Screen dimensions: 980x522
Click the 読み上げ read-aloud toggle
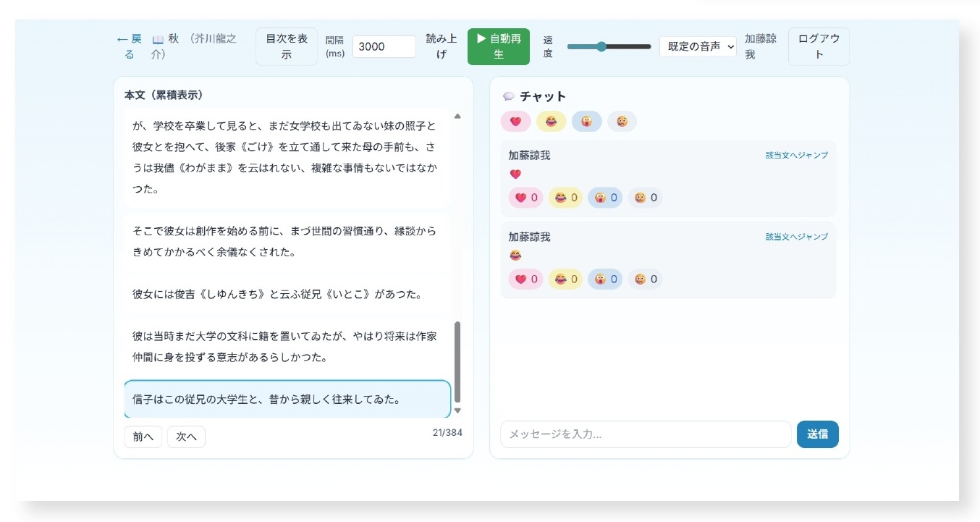click(x=436, y=46)
